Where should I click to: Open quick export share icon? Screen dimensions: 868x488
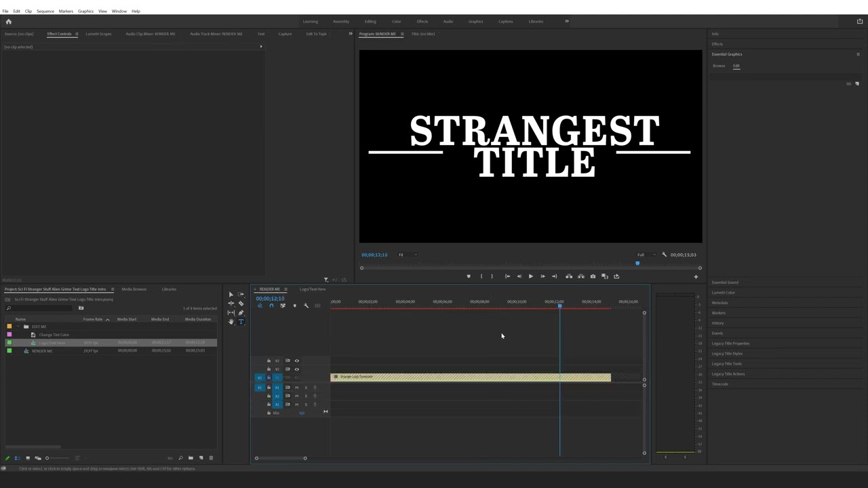(860, 22)
